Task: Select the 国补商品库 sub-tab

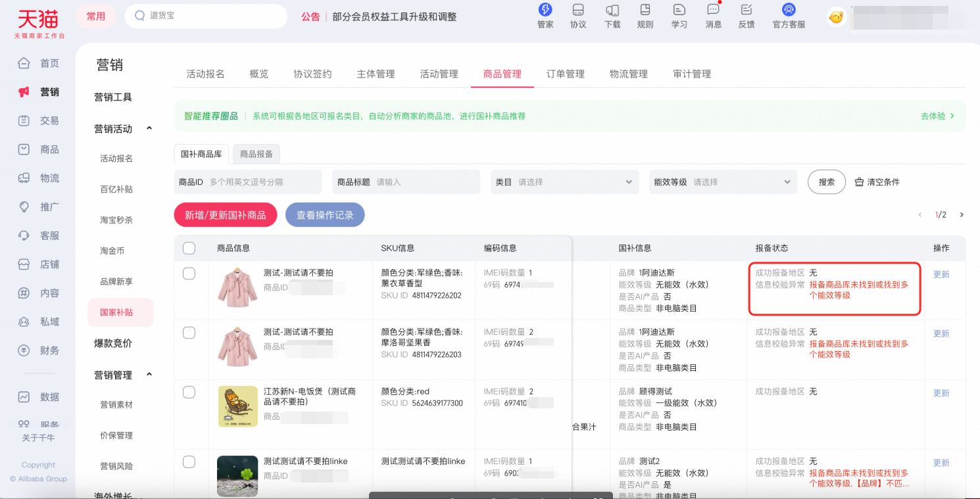Action: point(201,154)
